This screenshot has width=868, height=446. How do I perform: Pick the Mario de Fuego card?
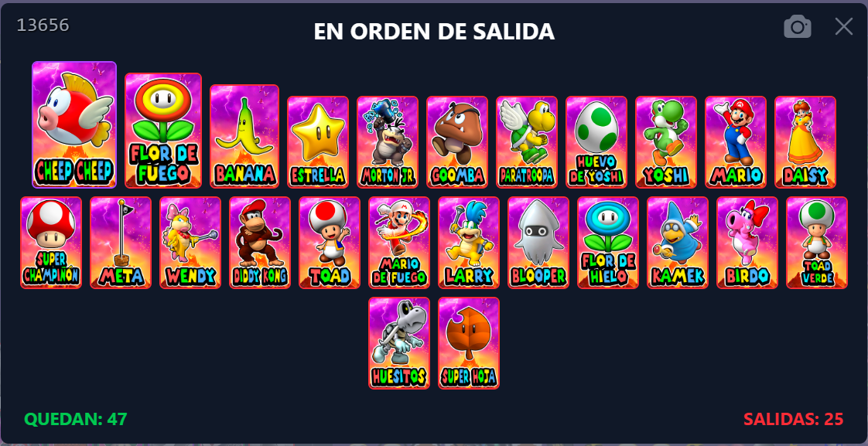(399, 243)
